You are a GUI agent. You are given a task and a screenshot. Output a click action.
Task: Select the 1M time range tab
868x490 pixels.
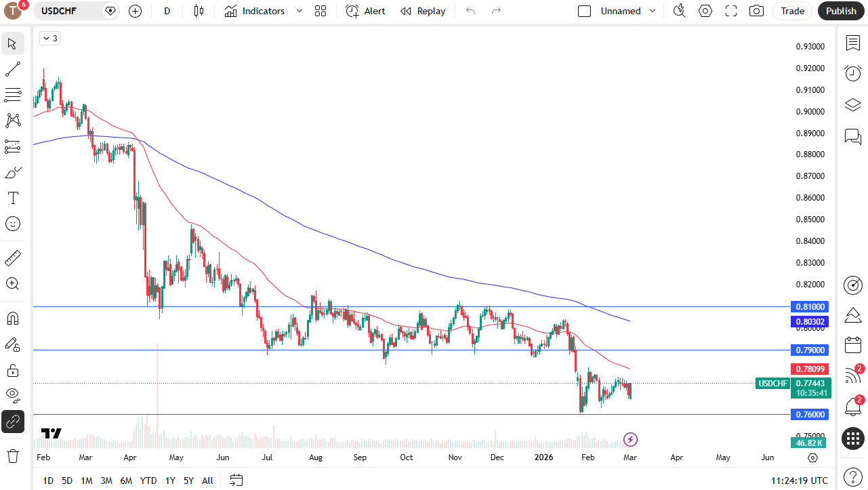[x=87, y=481]
